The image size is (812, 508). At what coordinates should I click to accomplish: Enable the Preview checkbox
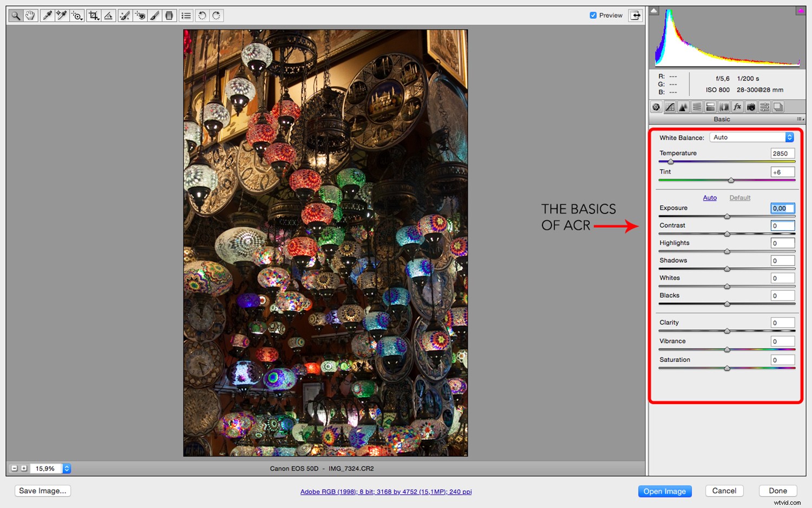(x=593, y=15)
